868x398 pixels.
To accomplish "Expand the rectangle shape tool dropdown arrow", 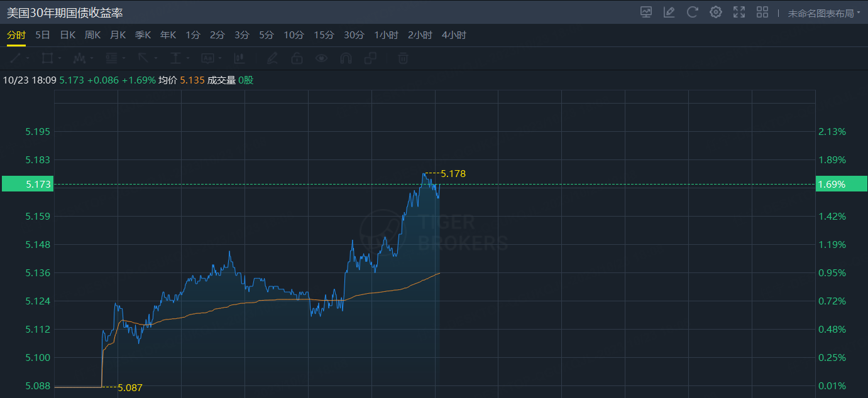I will click(x=60, y=58).
